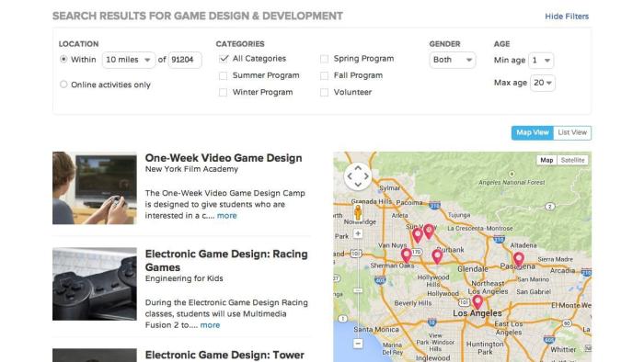Image resolution: width=644 pixels, height=362 pixels.
Task: Switch to Map View tab
Action: 533,133
